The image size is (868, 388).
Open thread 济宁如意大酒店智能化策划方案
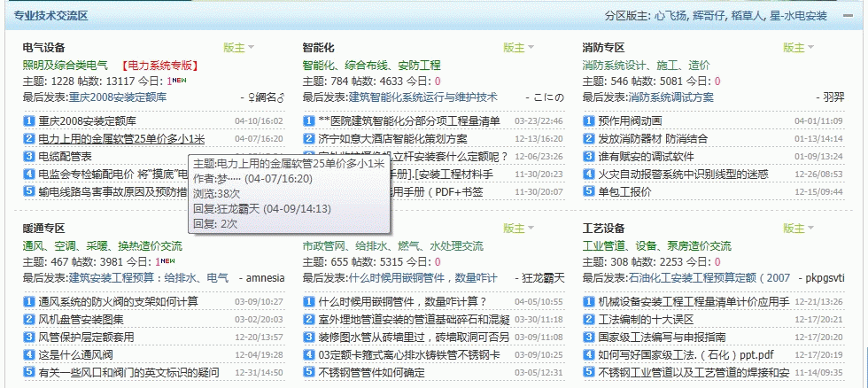[x=392, y=139]
